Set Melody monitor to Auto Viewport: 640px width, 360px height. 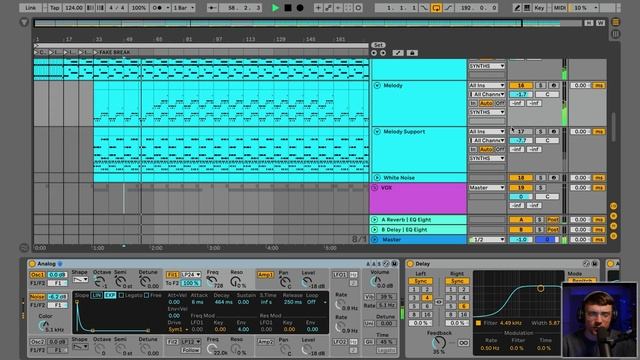pyautogui.click(x=486, y=103)
